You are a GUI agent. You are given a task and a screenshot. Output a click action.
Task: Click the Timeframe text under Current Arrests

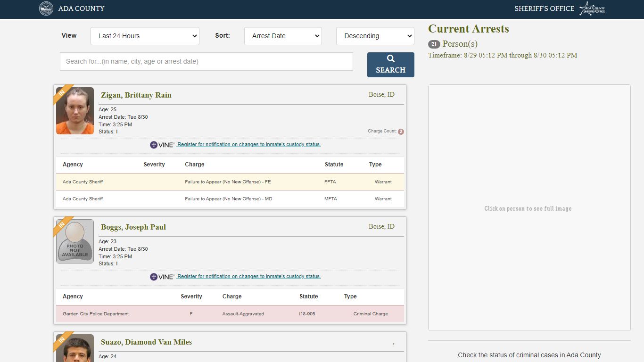pyautogui.click(x=503, y=55)
